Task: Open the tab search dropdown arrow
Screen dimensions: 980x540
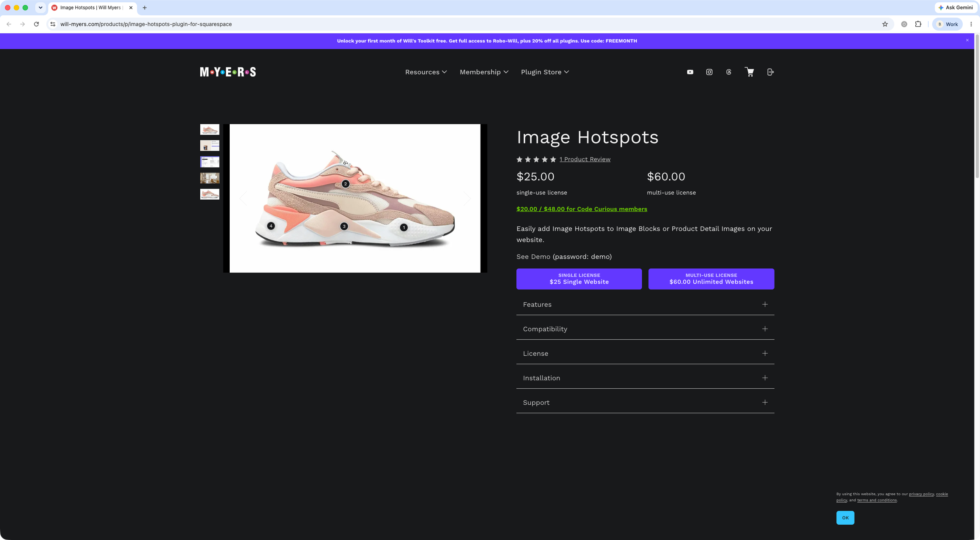Action: pyautogui.click(x=40, y=8)
